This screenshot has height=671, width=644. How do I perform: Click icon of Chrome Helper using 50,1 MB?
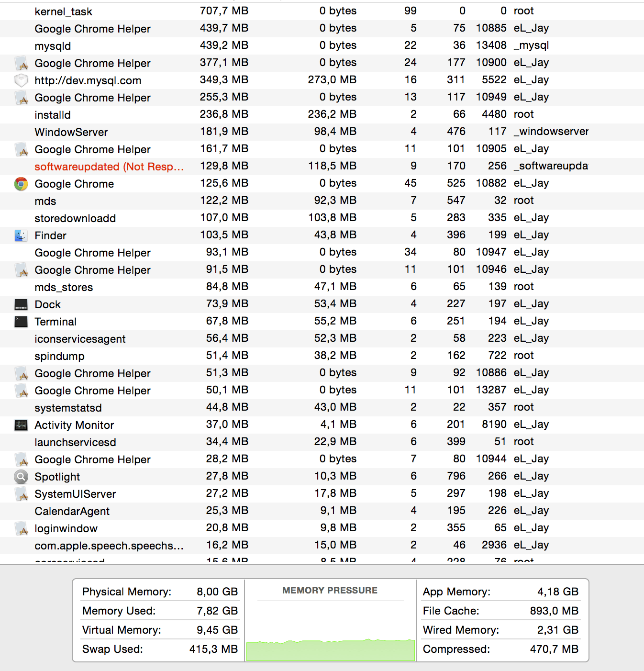(x=21, y=391)
